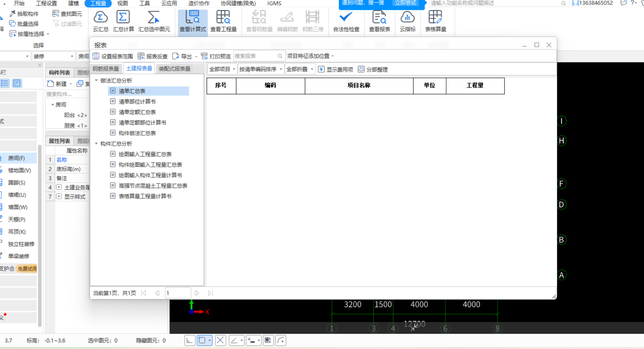The image size is (644, 349).
Task: Toggle the sidebar detail view icon
Action: tap(17, 83)
